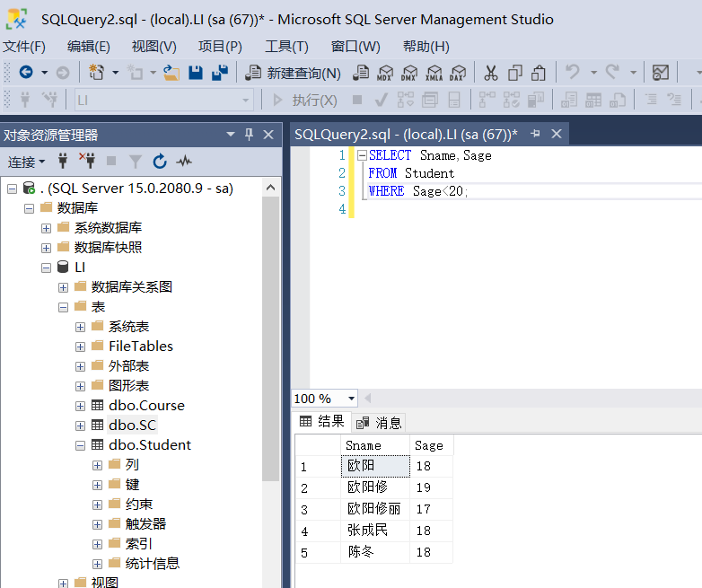The width and height of the screenshot is (702, 588).
Task: Switch to the 结果 results tab
Action: pyautogui.click(x=322, y=421)
